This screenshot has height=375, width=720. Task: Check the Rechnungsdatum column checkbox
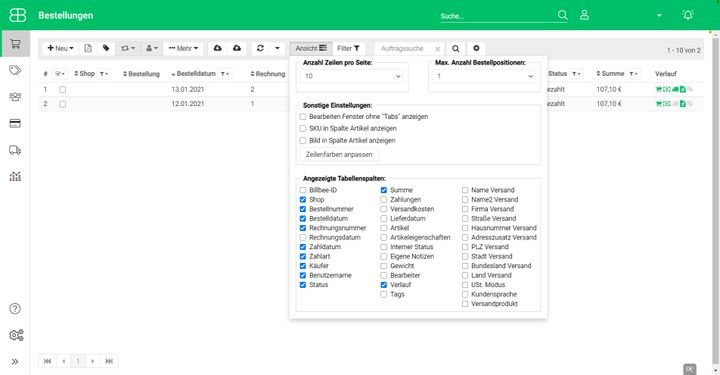pos(303,237)
